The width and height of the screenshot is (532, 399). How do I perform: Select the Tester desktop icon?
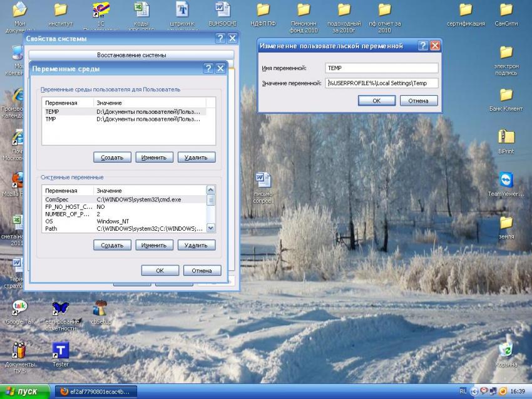pyautogui.click(x=61, y=351)
